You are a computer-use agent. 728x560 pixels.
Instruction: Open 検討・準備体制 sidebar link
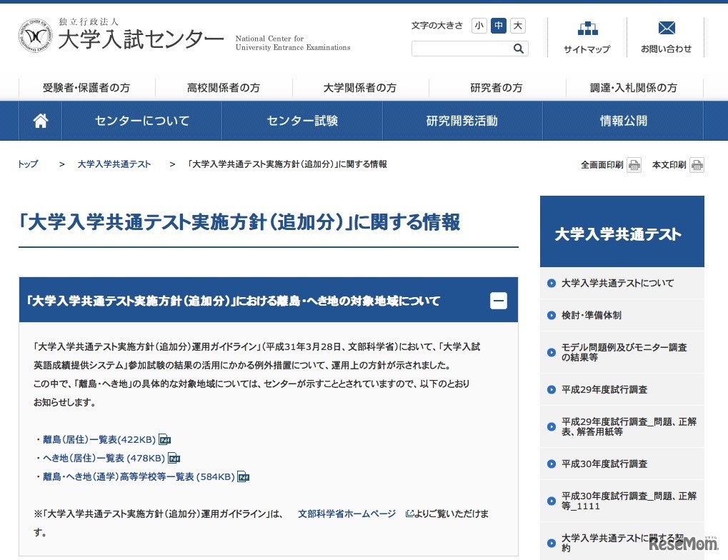click(x=592, y=315)
